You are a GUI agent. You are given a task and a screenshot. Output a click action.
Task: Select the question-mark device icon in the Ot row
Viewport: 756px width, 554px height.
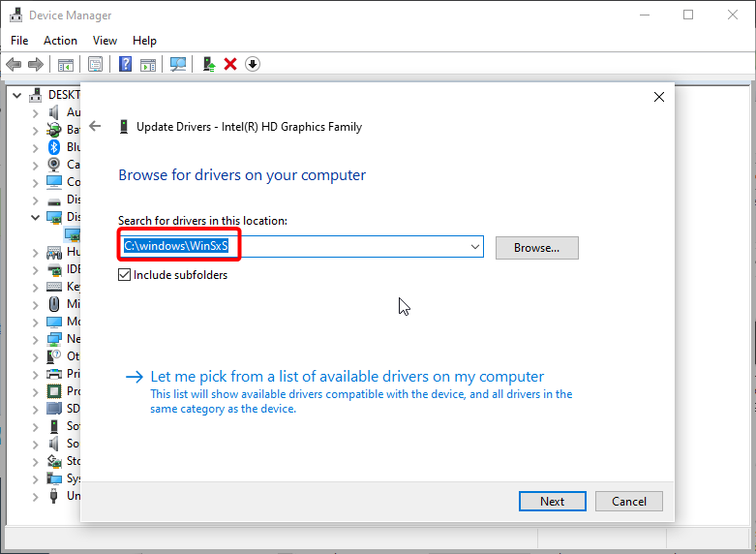click(54, 356)
